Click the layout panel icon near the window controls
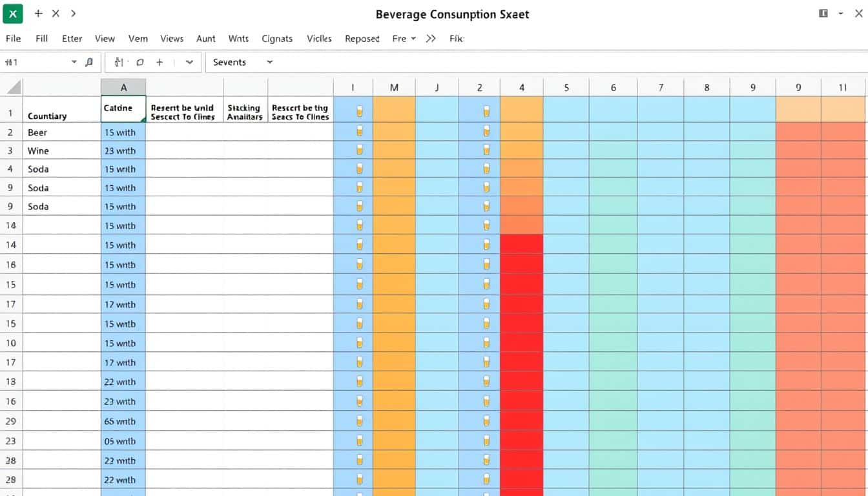 pos(823,14)
